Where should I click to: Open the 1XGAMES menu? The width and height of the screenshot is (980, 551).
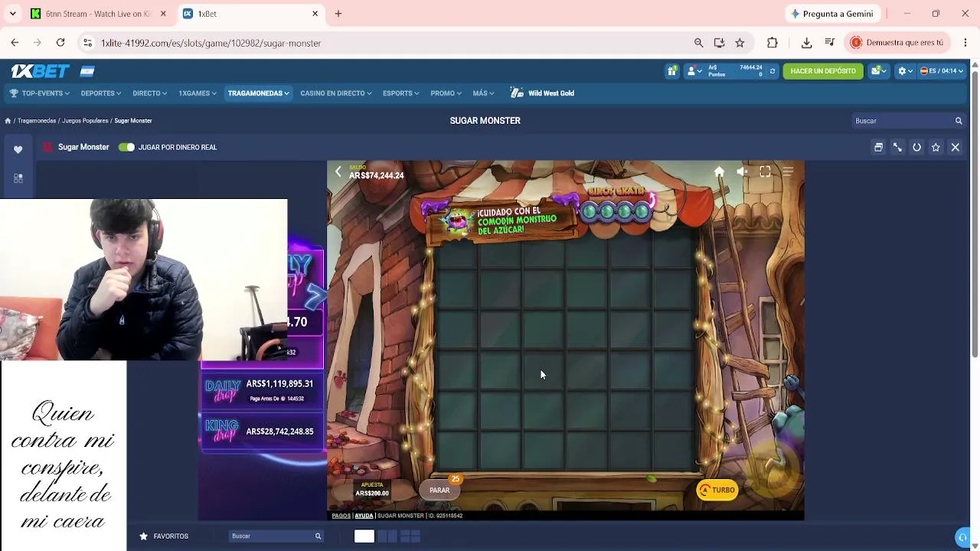[x=198, y=93]
